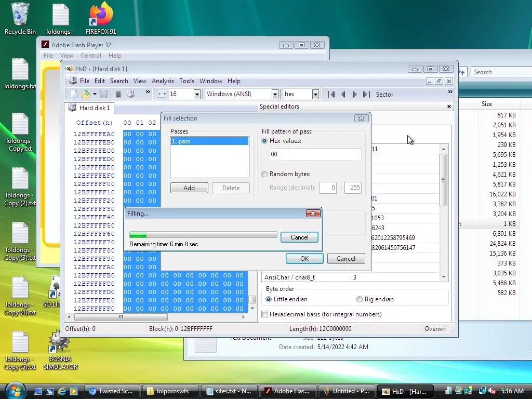The image size is (532, 399).
Task: Click the Open RAM chip icon in HxD toolbar
Action: [118, 94]
